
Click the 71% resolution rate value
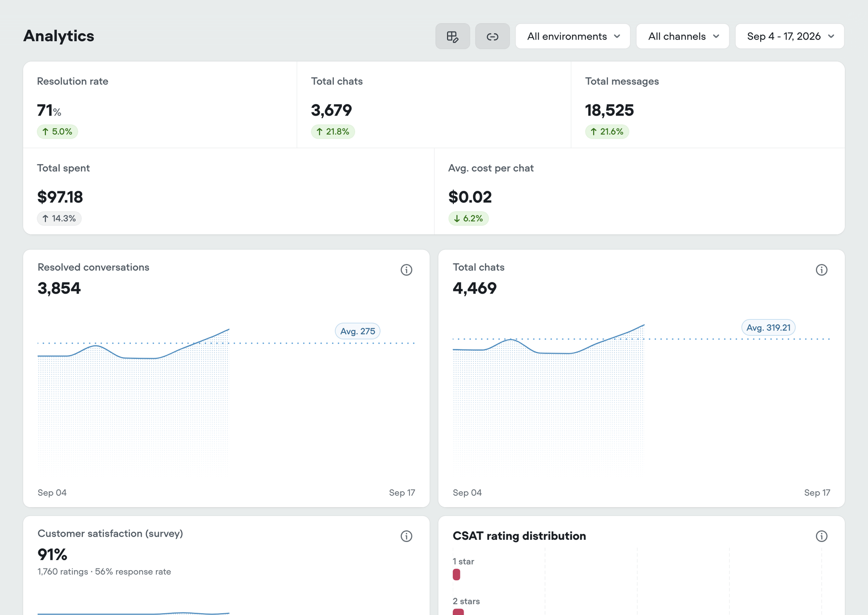[49, 110]
